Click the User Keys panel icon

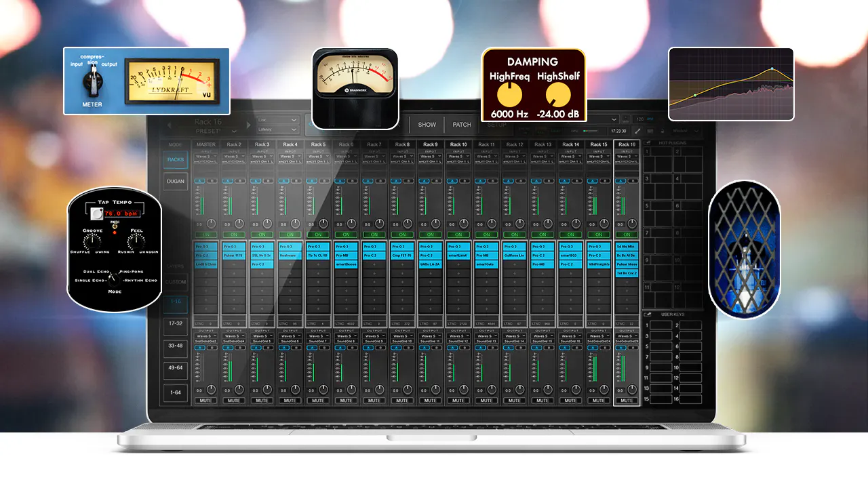pyautogui.click(x=647, y=314)
